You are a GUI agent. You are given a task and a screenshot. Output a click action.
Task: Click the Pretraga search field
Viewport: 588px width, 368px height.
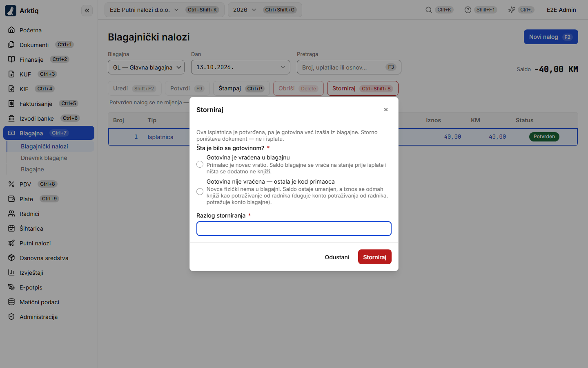349,67
